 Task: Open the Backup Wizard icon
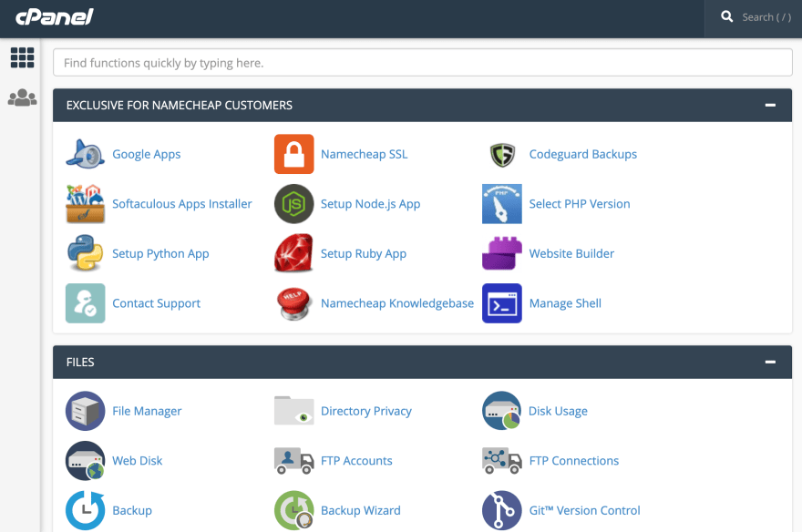tap(293, 510)
